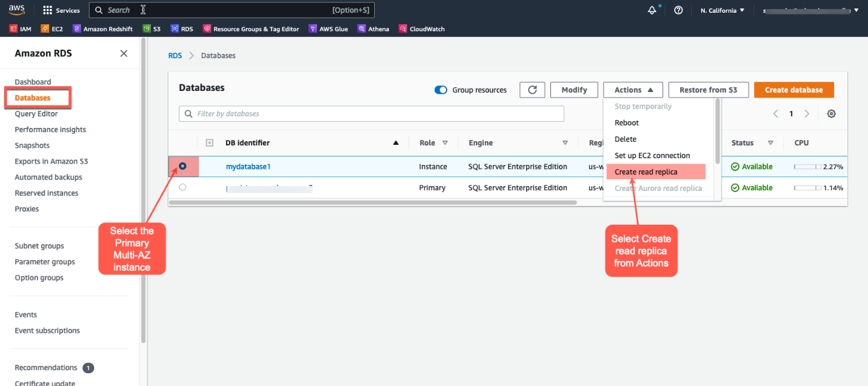
Task: Open table preferences gear icon
Action: (831, 114)
